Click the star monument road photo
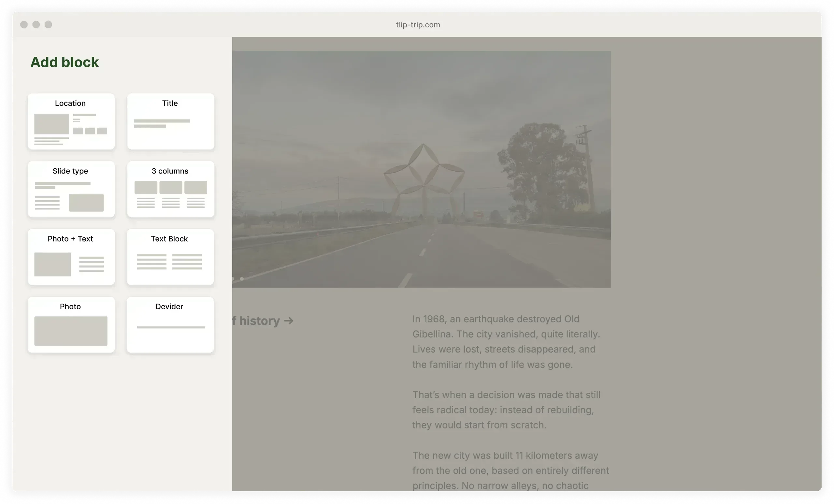This screenshot has height=504, width=834. point(422,169)
